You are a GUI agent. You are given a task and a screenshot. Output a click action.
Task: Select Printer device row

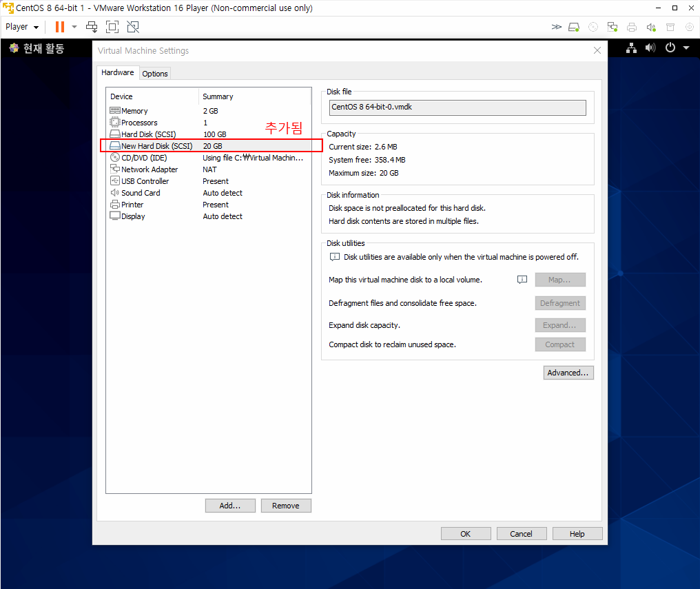pyautogui.click(x=209, y=205)
